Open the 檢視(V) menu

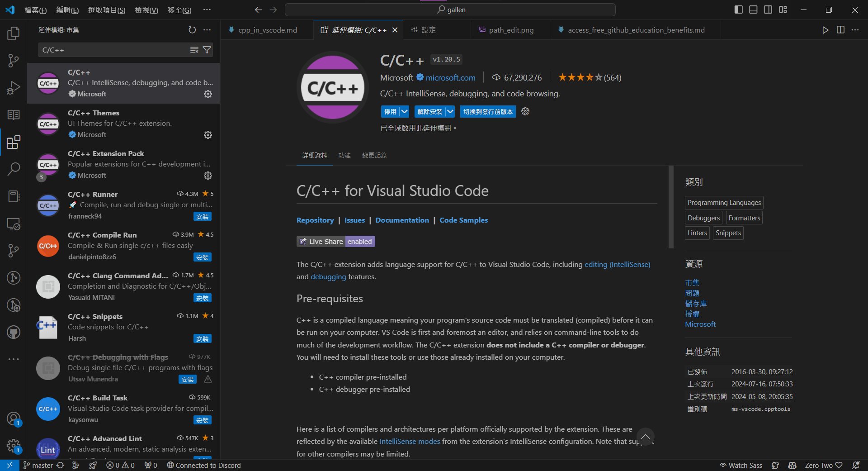(146, 10)
